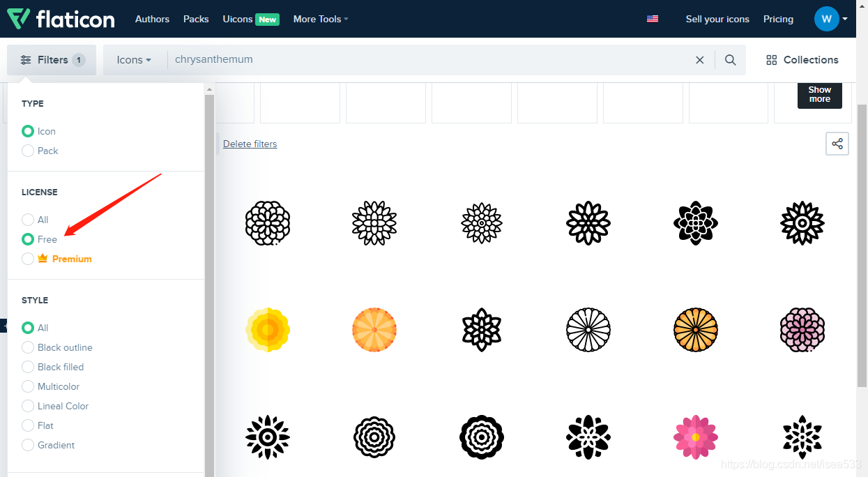
Task: Open the Authors page
Action: 152,19
